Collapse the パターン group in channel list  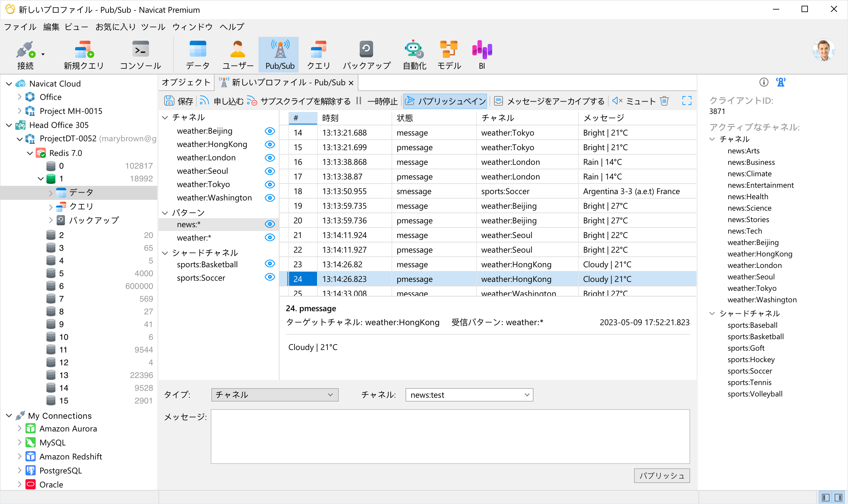[x=165, y=213]
